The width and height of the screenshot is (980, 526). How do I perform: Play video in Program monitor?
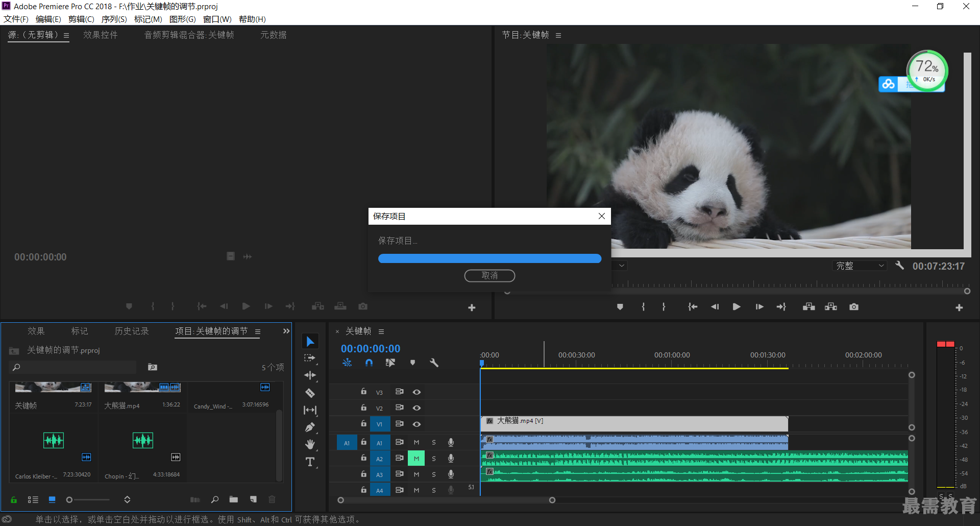(x=737, y=307)
